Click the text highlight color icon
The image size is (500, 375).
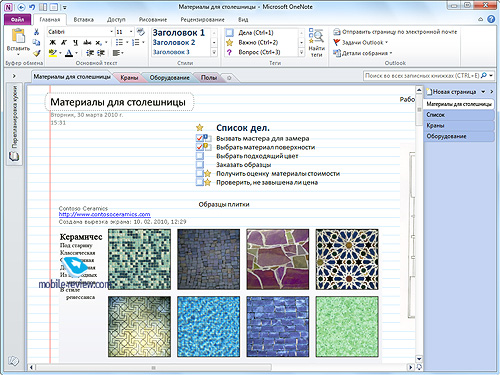(x=53, y=53)
